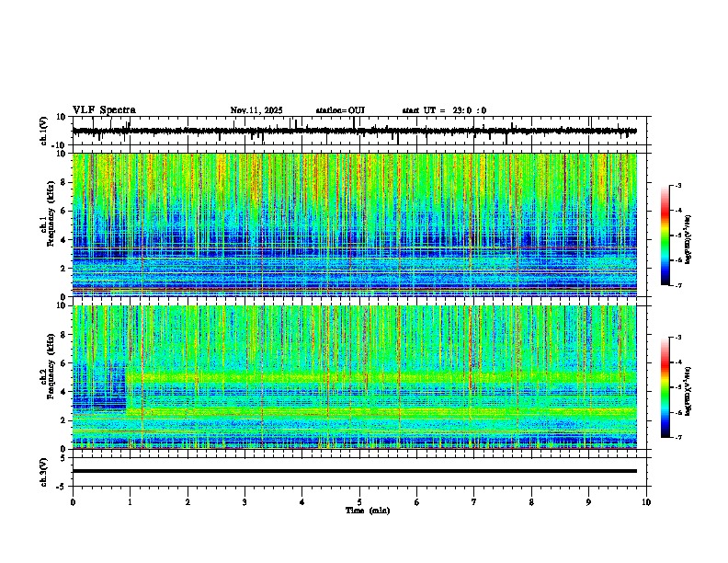Image resolution: width=728 pixels, height=563 pixels.
Task: Click the station label in the header
Action: coord(340,110)
